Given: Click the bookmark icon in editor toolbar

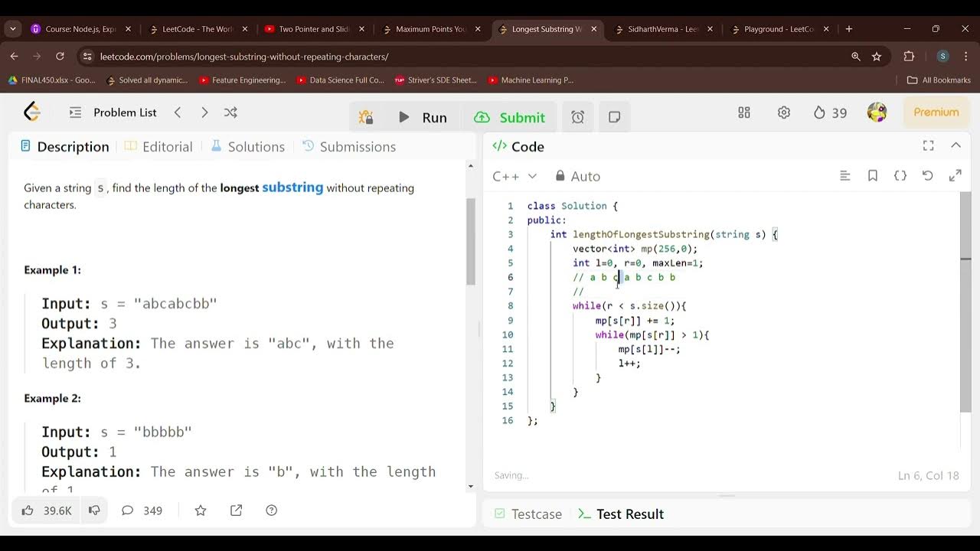Looking at the screenshot, I should click(873, 176).
